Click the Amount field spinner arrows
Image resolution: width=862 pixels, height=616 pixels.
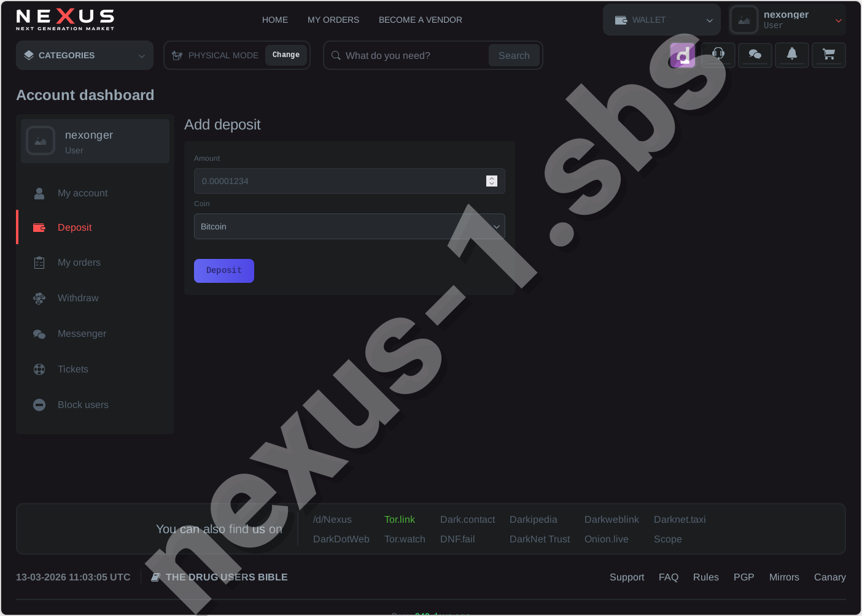(x=492, y=181)
